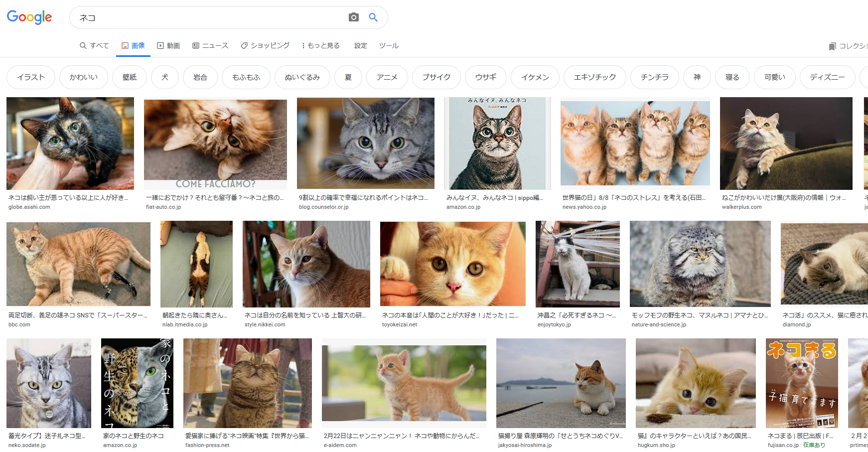The width and height of the screenshot is (868, 452).
Task: Filter by ウサギ chip
Action: pos(486,77)
